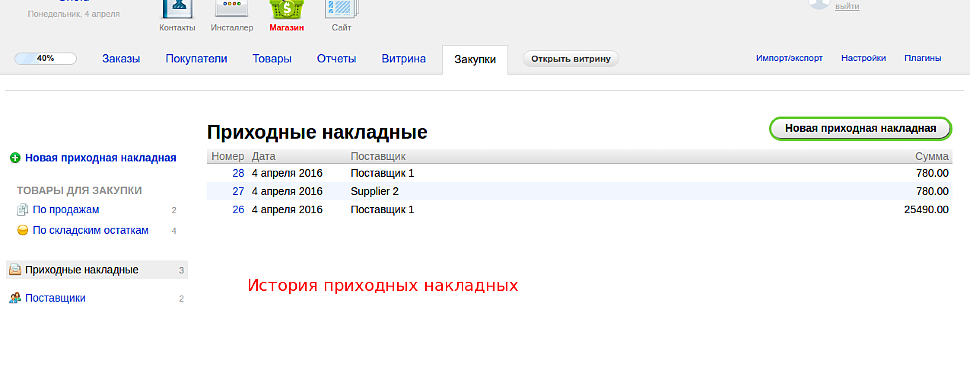
Task: Click the date in invoice 27 row
Action: (287, 191)
